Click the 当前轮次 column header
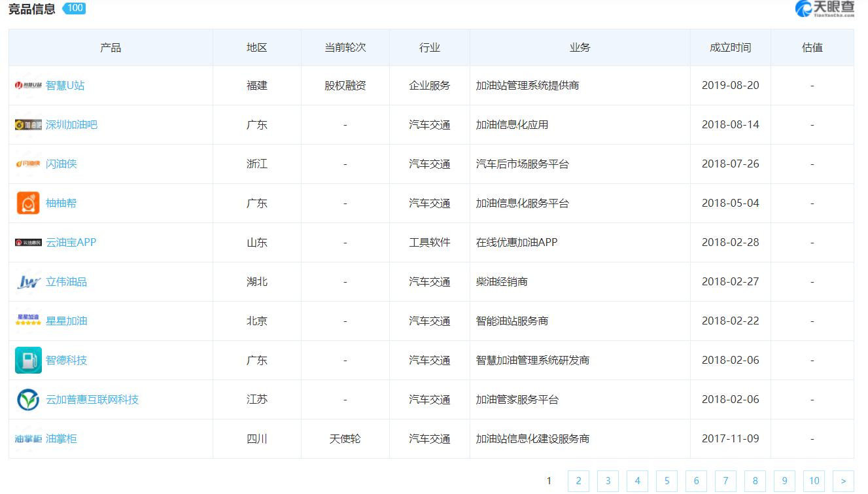The width and height of the screenshot is (868, 494). click(x=345, y=48)
